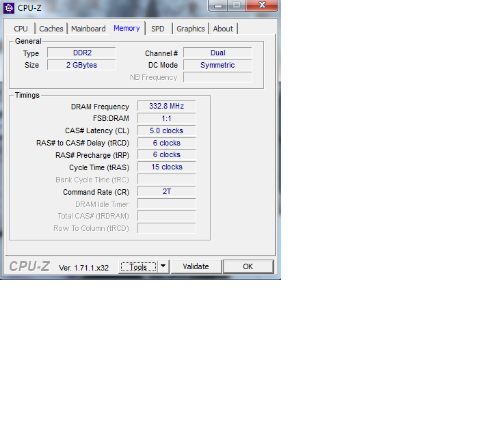Click the Validate button

196,266
